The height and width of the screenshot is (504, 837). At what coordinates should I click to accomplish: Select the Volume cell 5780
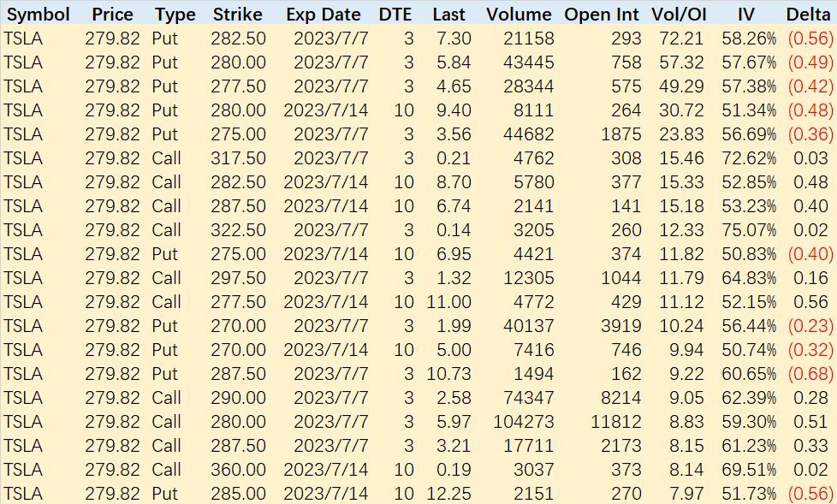534,182
